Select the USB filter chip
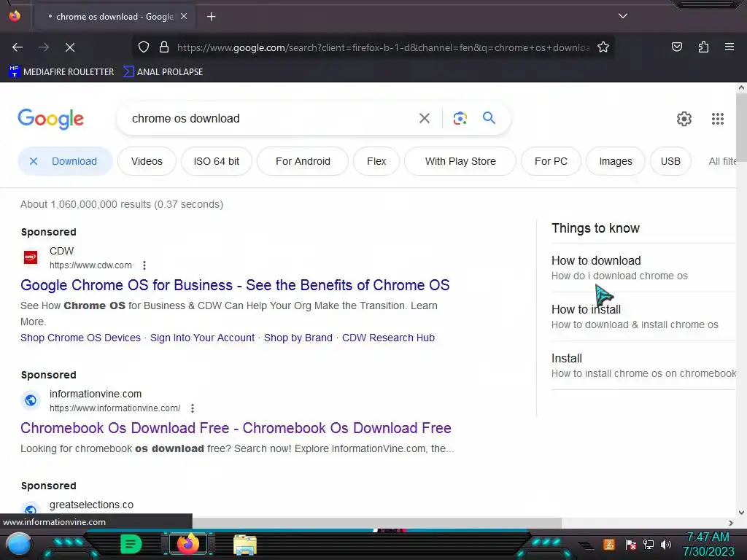 (670, 161)
